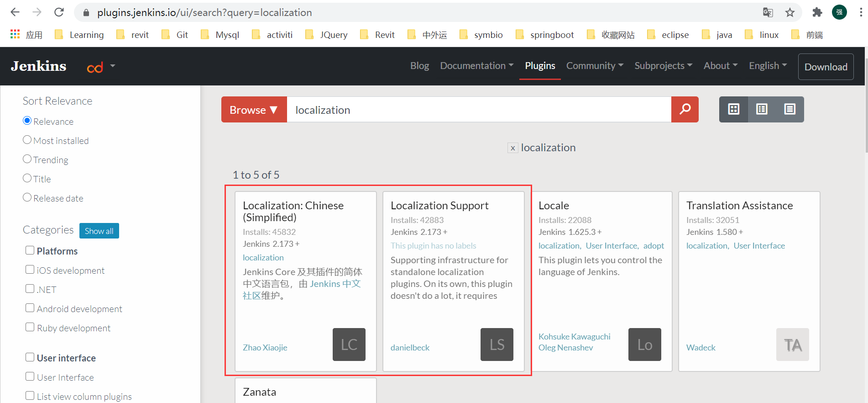Click the Download button
The height and width of the screenshot is (403, 868).
826,67
